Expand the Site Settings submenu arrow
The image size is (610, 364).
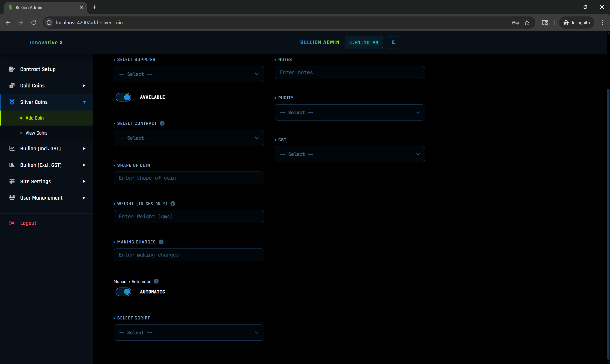point(84,181)
